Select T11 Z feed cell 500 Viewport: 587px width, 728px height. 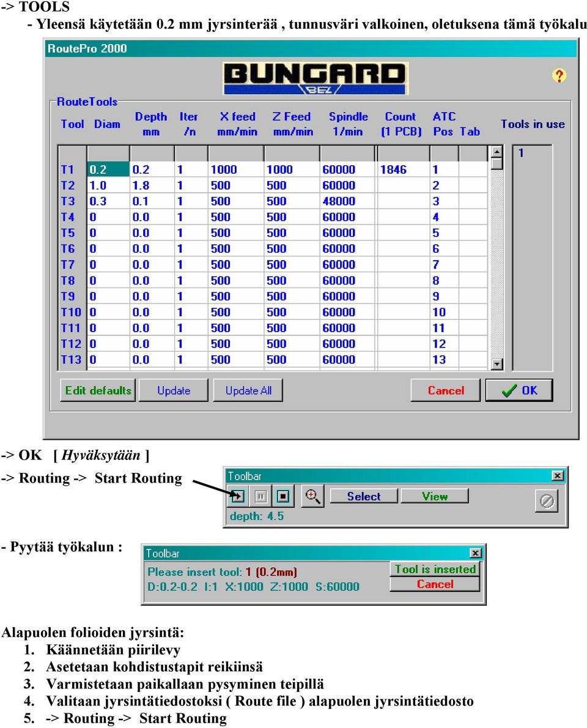pos(292,328)
